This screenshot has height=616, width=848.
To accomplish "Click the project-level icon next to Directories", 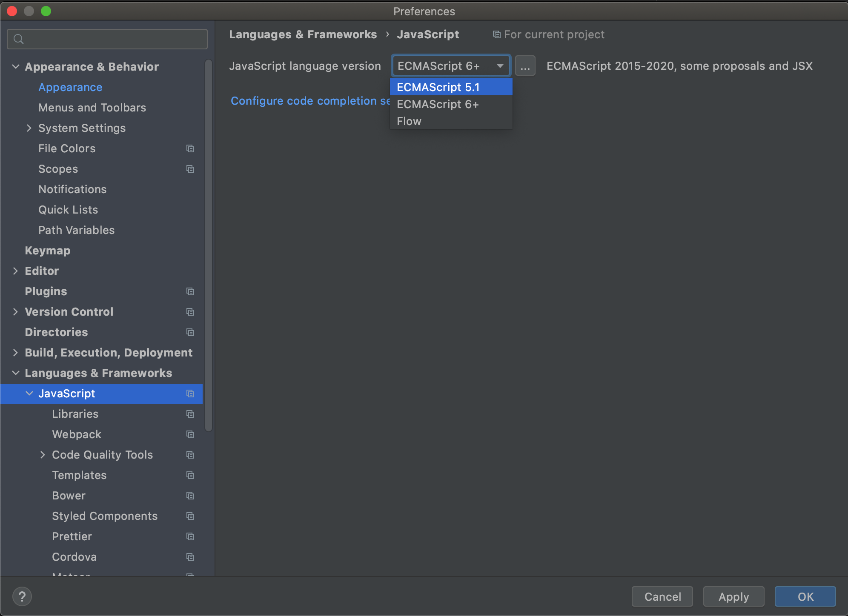I will (x=190, y=332).
